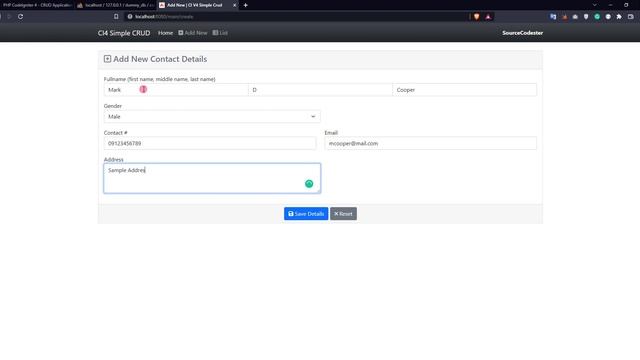Reload the page with the refresh icon
Screen dimensions: 640x360
(x=20, y=17)
